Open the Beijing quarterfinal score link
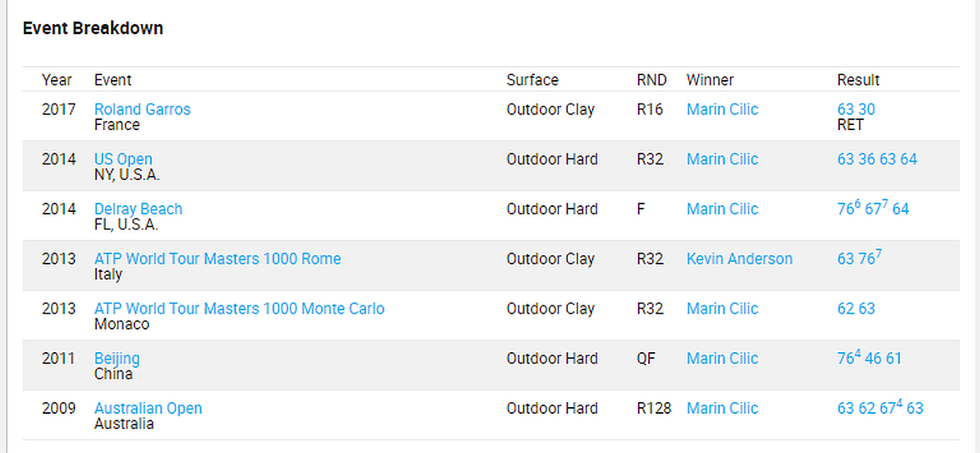 [869, 359]
